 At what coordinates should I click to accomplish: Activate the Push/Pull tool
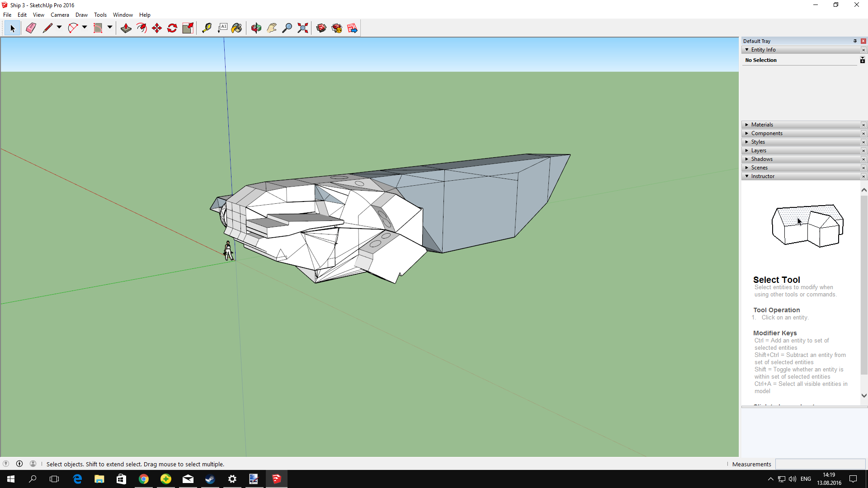coord(126,28)
